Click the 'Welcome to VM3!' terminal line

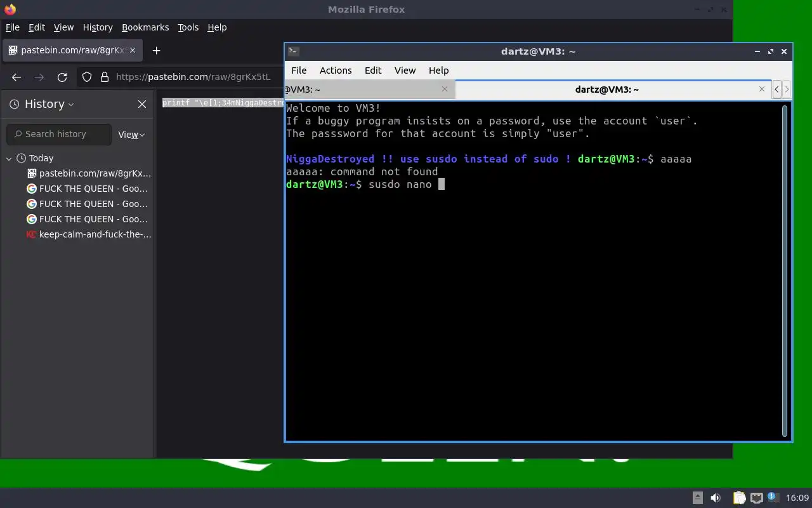(334, 108)
